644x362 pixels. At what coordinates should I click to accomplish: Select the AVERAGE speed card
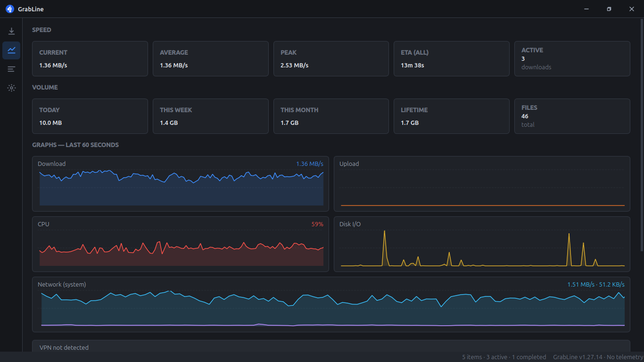coord(210,58)
